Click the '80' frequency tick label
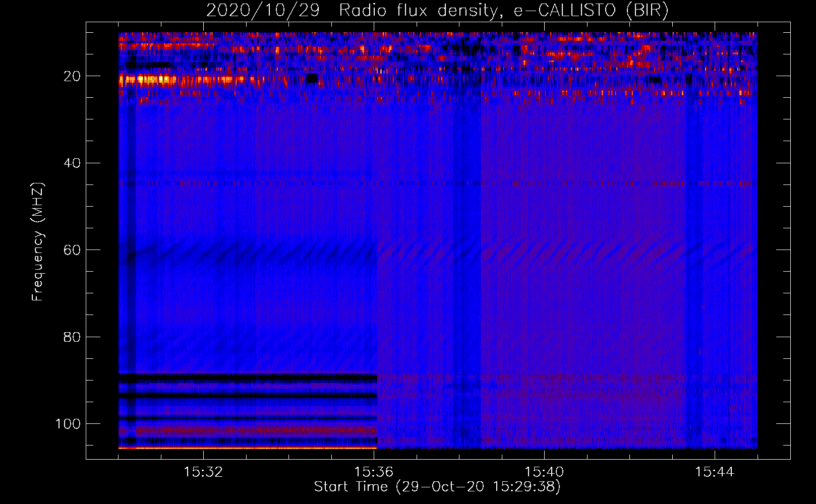The height and width of the screenshot is (504, 816). point(72,337)
